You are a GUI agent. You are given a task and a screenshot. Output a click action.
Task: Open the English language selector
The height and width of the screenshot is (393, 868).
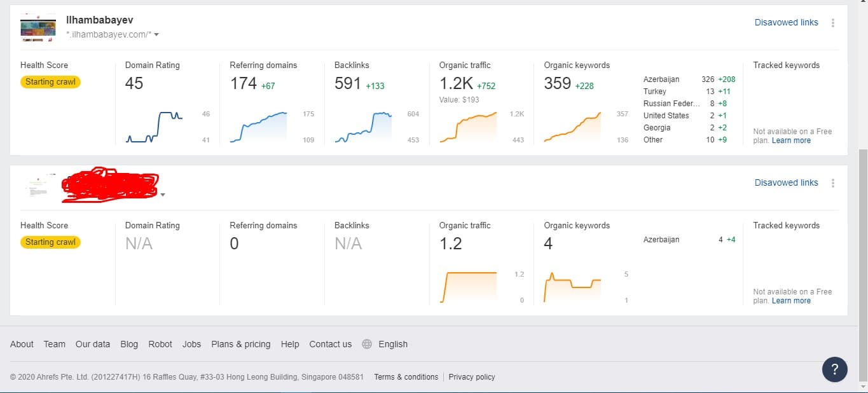pyautogui.click(x=393, y=344)
